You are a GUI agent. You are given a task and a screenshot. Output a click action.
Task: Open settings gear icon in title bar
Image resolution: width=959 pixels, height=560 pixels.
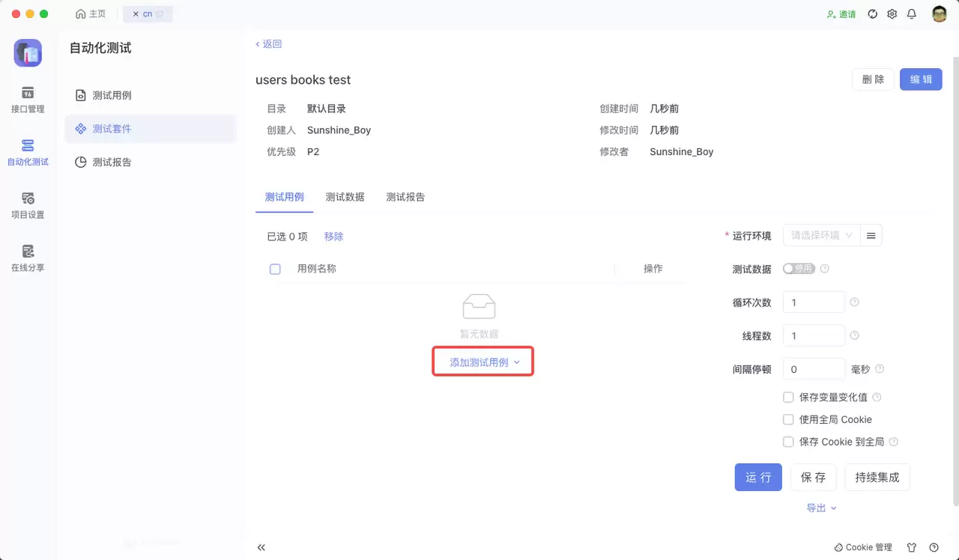892,14
